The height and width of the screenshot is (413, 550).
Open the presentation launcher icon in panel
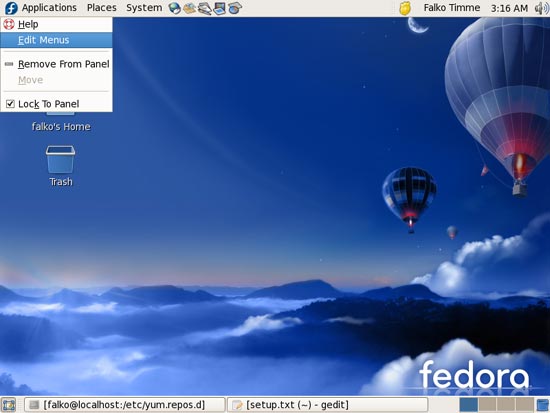tap(220, 8)
